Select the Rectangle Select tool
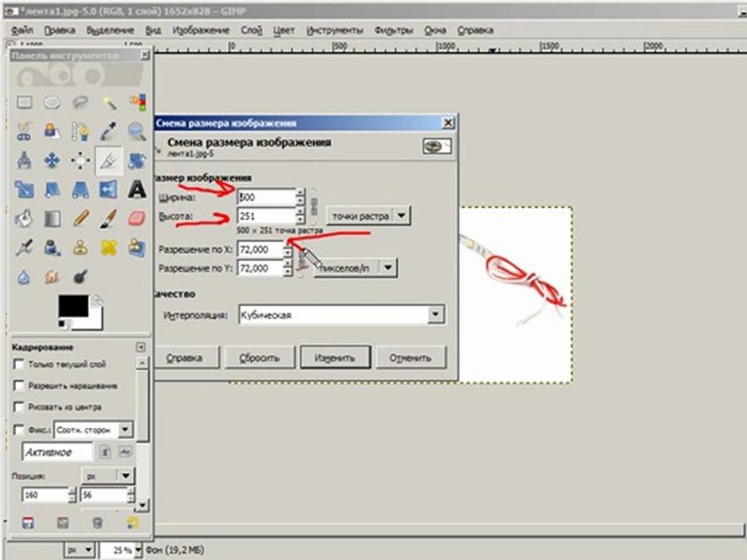 pyautogui.click(x=24, y=103)
